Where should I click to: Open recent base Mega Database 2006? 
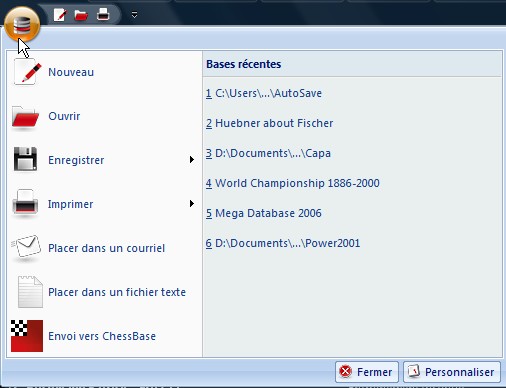(263, 213)
